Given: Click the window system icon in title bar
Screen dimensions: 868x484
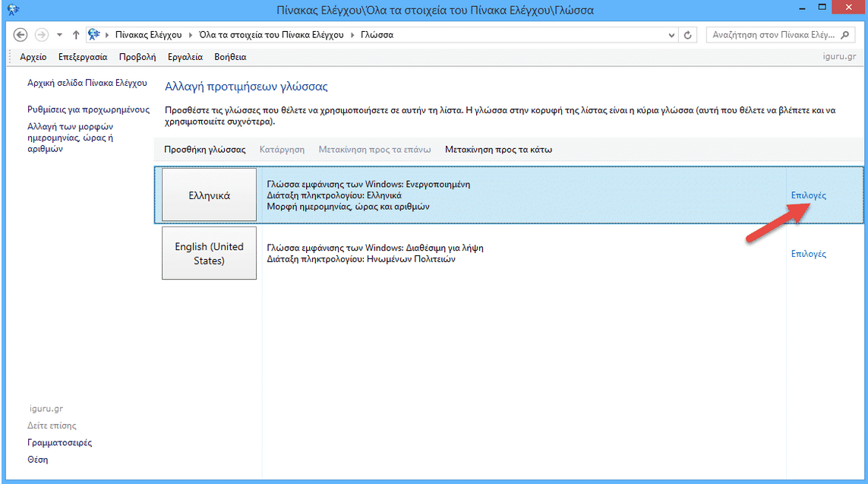Looking at the screenshot, I should tap(13, 9).
